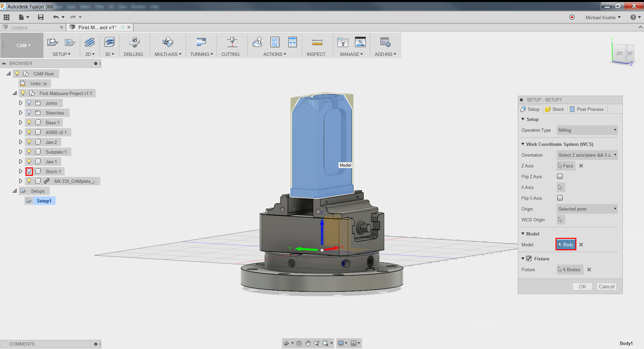Toggle visibility bulb for Joints
The height and width of the screenshot is (349, 644).
(x=29, y=103)
